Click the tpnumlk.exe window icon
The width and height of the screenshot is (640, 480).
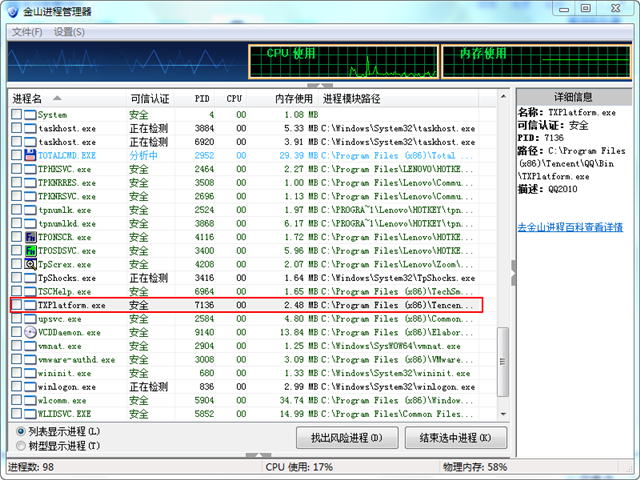pos(30,210)
